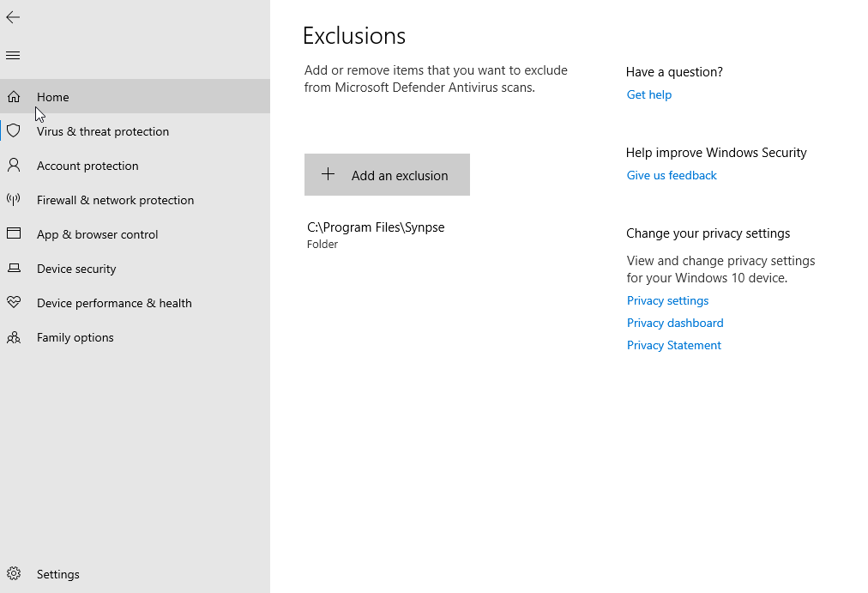Click the Virus & threat protection shield icon
This screenshot has width=868, height=593.
tap(14, 131)
